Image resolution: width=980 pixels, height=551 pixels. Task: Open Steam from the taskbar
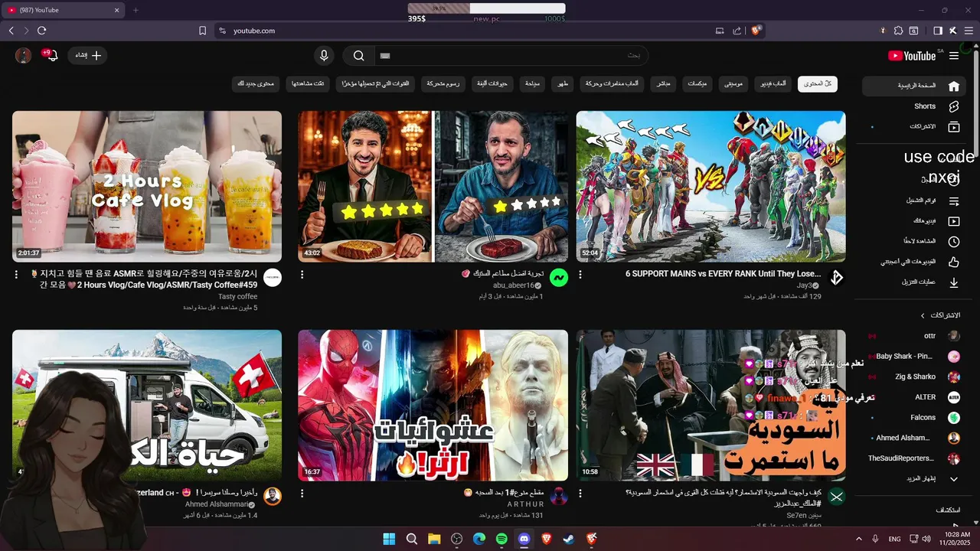click(568, 539)
